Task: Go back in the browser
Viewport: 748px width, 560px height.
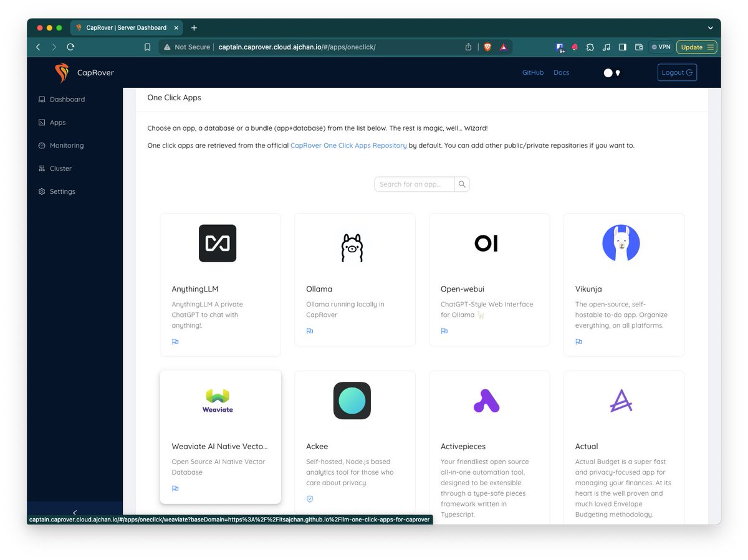Action: point(38,47)
